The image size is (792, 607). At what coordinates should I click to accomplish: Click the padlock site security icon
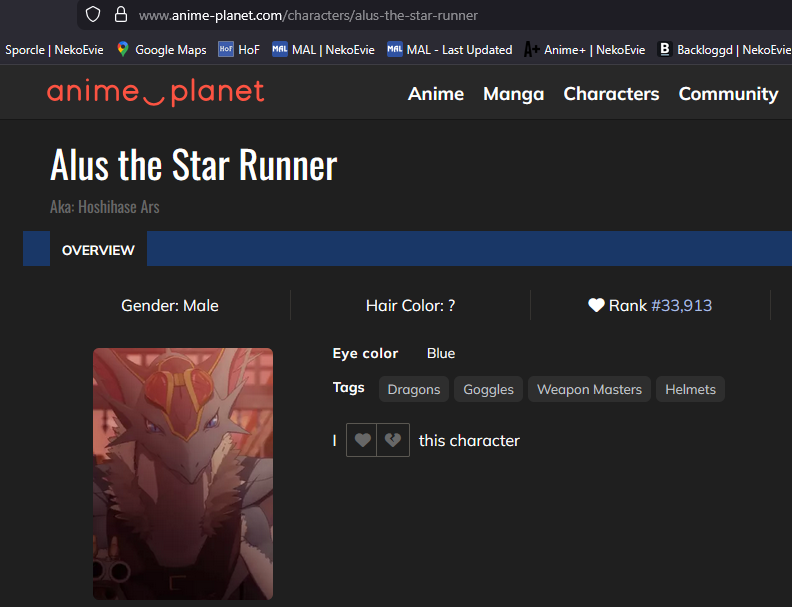tap(121, 14)
